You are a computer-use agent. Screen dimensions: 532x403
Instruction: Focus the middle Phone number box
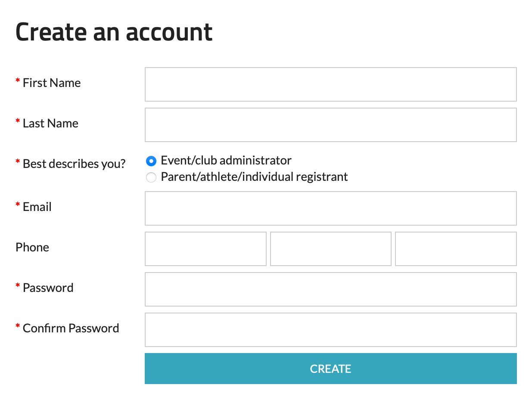click(330, 249)
